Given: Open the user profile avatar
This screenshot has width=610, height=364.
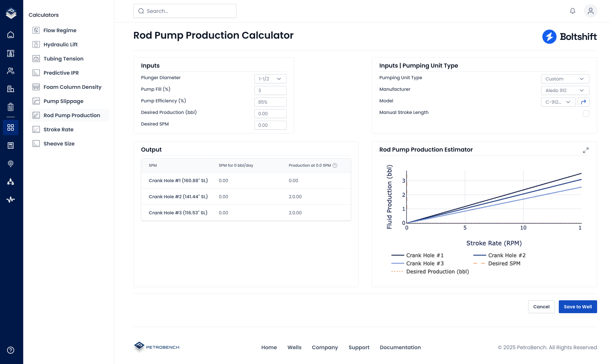Looking at the screenshot, I should click(x=590, y=11).
